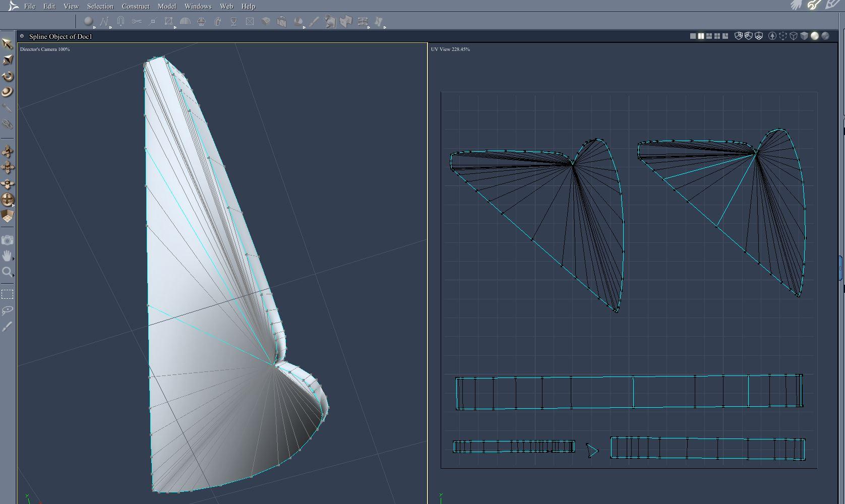Click the 'Spline Object of Doc1' title
The image size is (845, 504).
[61, 36]
